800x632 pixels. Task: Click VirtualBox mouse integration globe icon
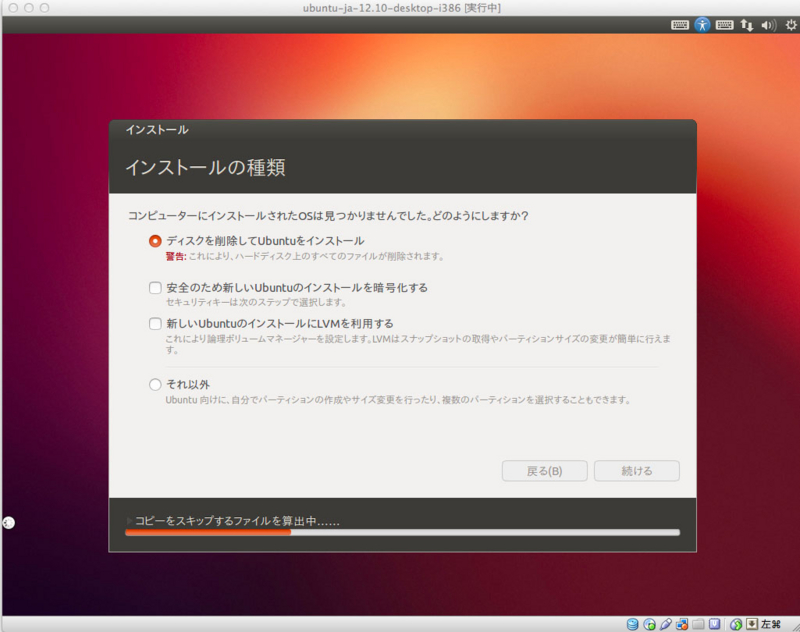[736, 624]
